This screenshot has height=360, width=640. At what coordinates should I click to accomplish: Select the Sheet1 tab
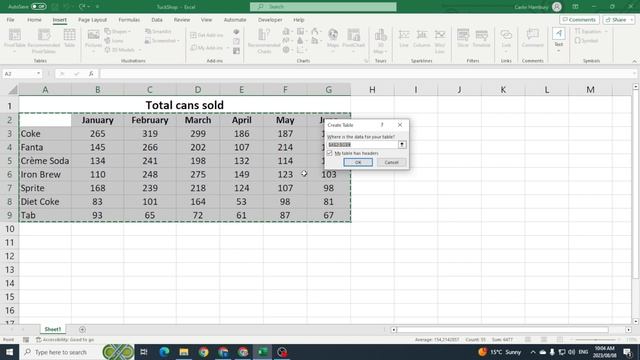click(x=53, y=329)
